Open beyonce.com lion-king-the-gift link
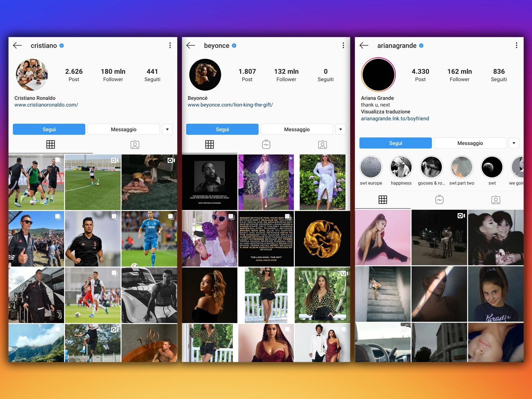The width and height of the screenshot is (532, 399). point(230,105)
